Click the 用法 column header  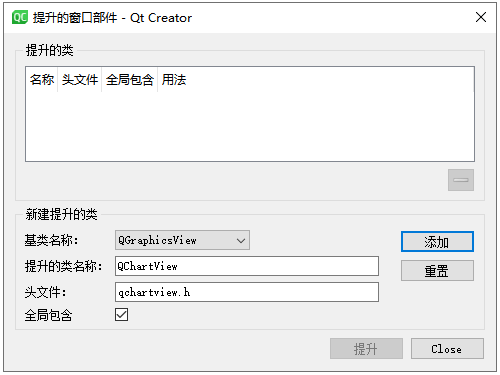[174, 80]
